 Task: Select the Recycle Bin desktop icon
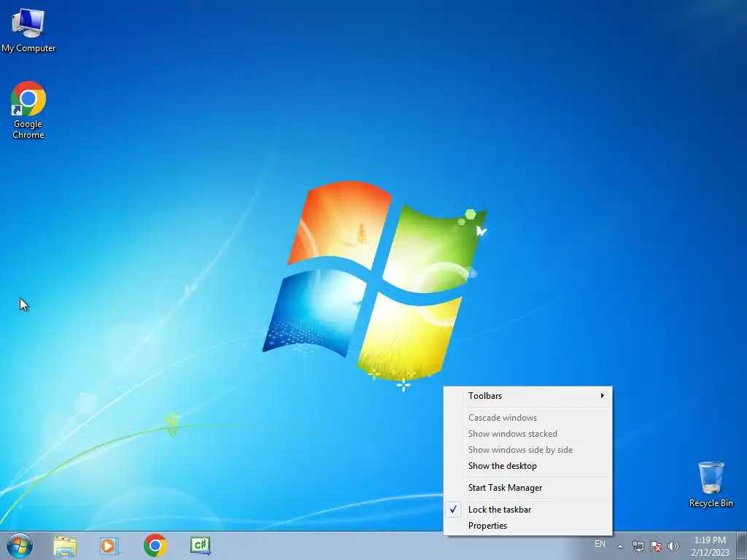(711, 484)
